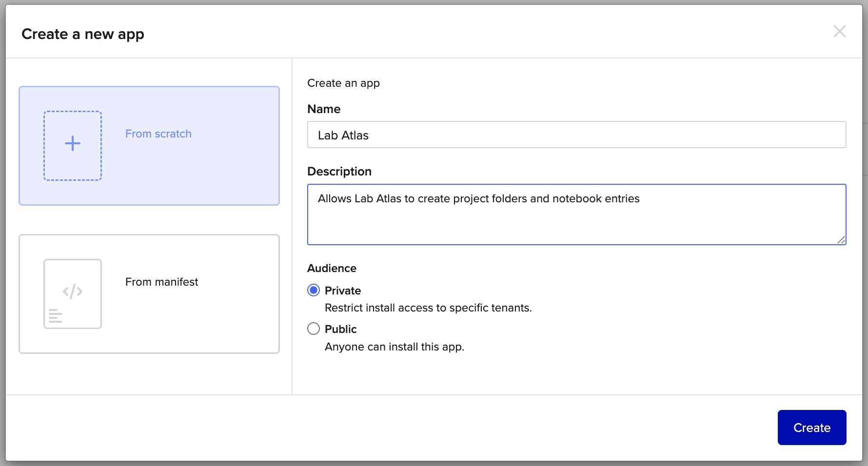Click the dashed plus icon for From scratch

point(73,146)
